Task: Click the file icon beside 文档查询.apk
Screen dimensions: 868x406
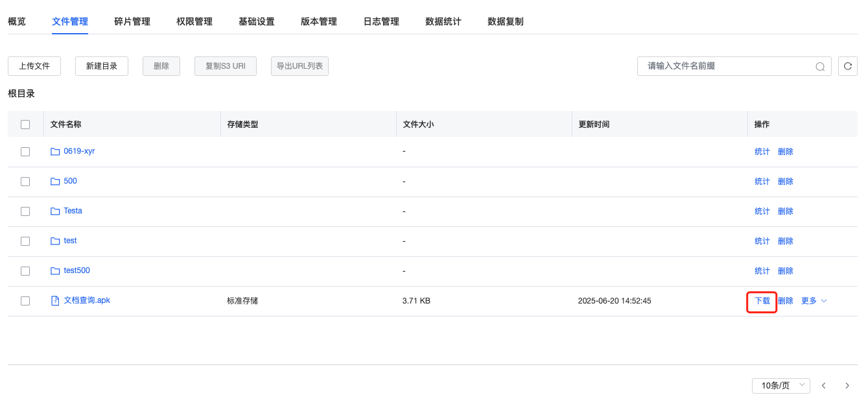Action: (x=55, y=300)
